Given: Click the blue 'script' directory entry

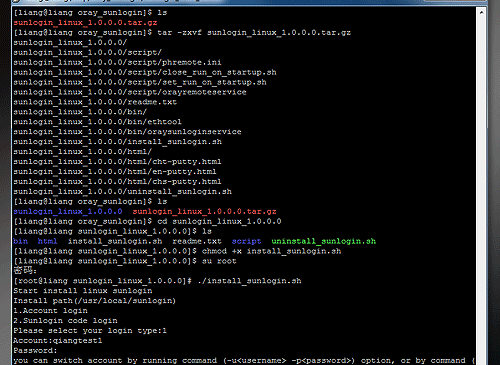Looking at the screenshot, I should pyautogui.click(x=246, y=241).
